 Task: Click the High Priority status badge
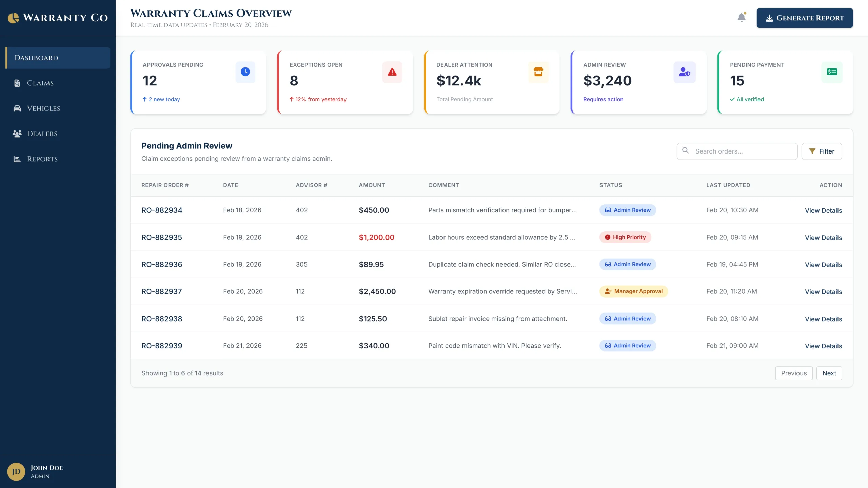(x=625, y=237)
